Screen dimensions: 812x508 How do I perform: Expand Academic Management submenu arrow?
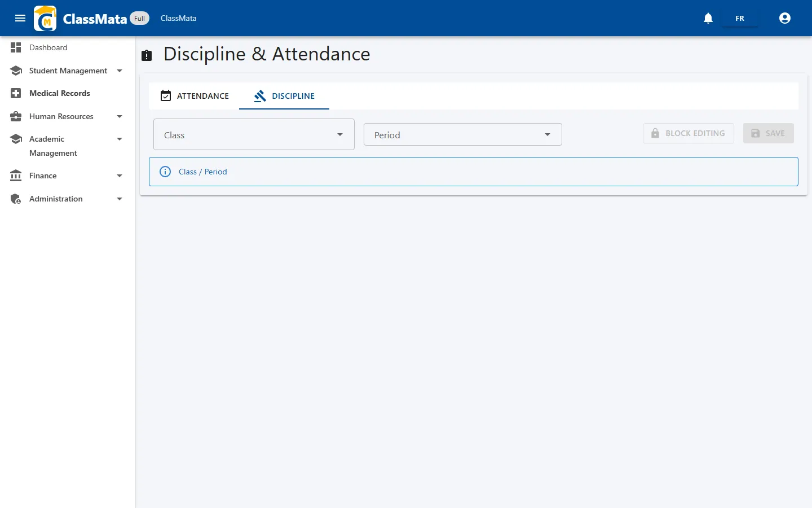[120, 139]
